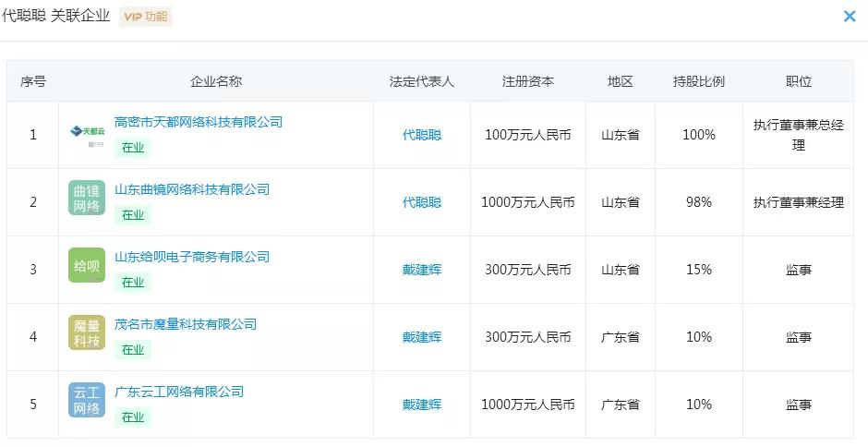Open the 曲镜网络 company logo
Viewport: 868px width, 447px height.
point(87,198)
